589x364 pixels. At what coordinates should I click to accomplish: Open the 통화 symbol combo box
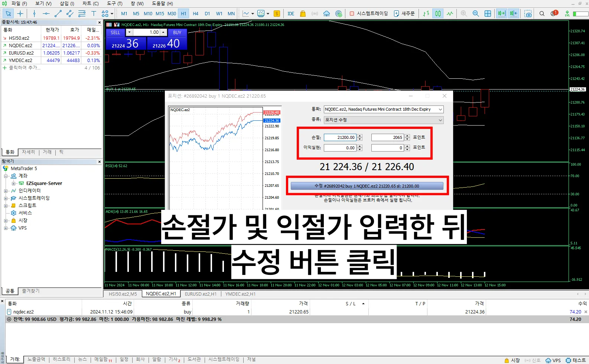pos(384,109)
